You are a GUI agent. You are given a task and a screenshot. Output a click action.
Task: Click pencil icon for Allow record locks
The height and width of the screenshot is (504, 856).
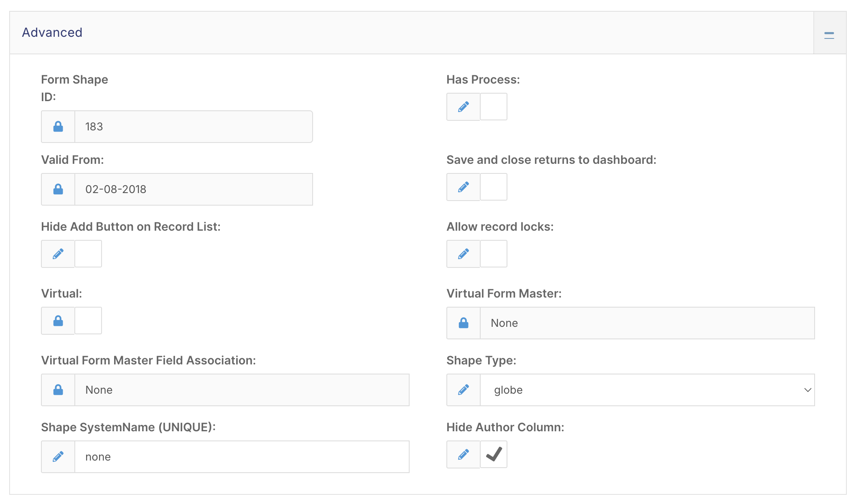[x=464, y=254]
